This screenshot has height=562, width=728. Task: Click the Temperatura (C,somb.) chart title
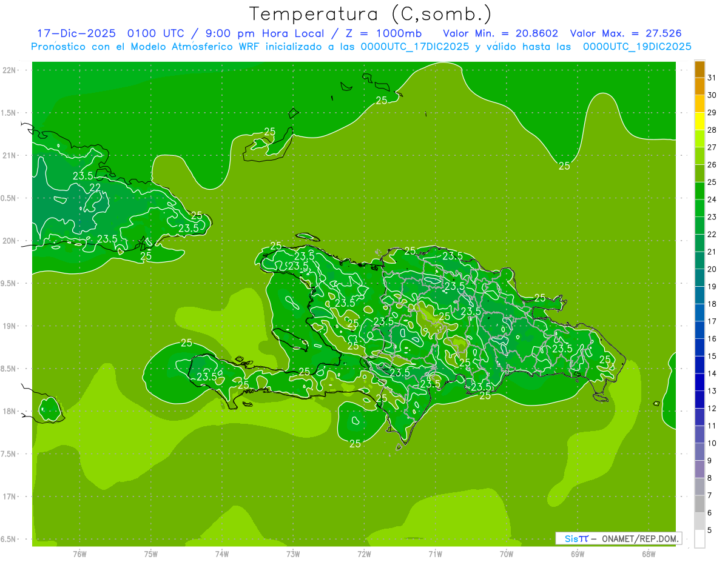pyautogui.click(x=371, y=13)
